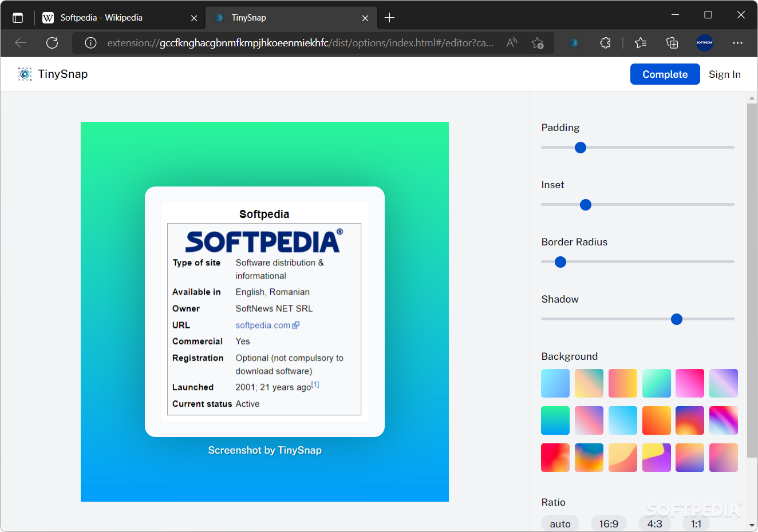The width and height of the screenshot is (758, 532).
Task: Adjust the Border Radius slider handle
Action: click(560, 262)
